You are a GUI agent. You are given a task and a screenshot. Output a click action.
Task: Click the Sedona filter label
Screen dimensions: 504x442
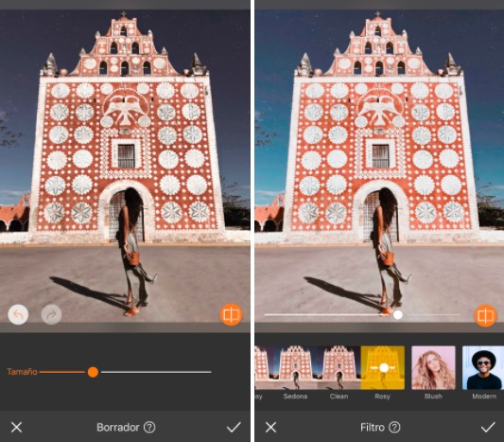click(295, 397)
